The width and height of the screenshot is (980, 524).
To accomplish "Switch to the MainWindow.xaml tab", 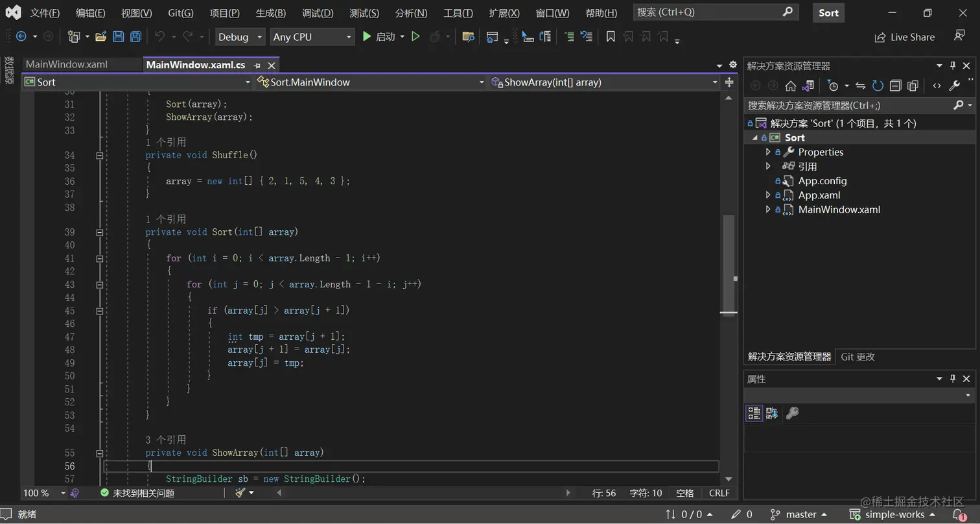I will [67, 64].
